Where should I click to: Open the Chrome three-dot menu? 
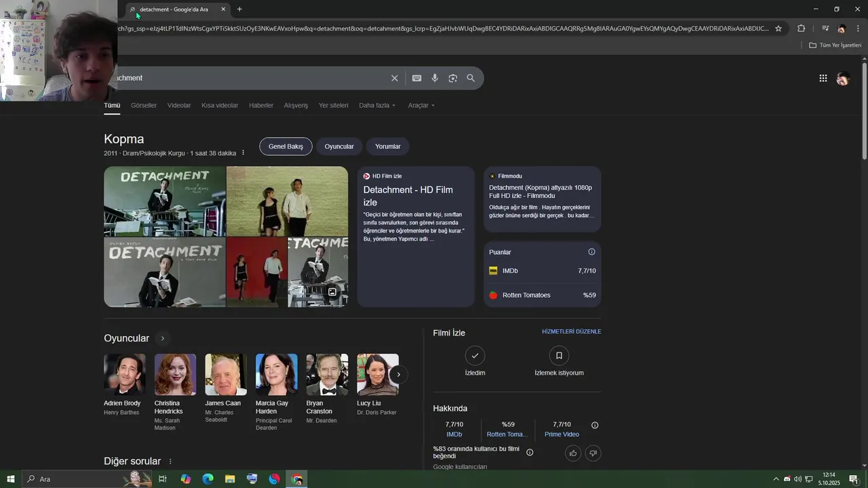(x=858, y=28)
